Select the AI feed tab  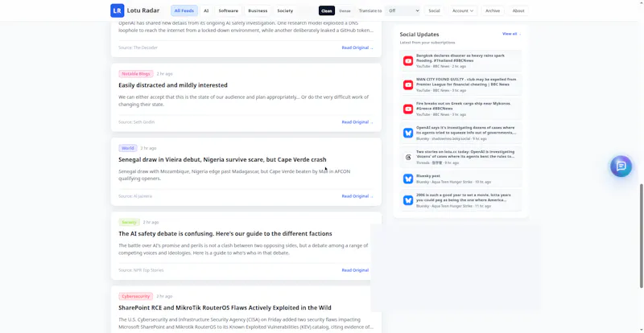click(206, 10)
